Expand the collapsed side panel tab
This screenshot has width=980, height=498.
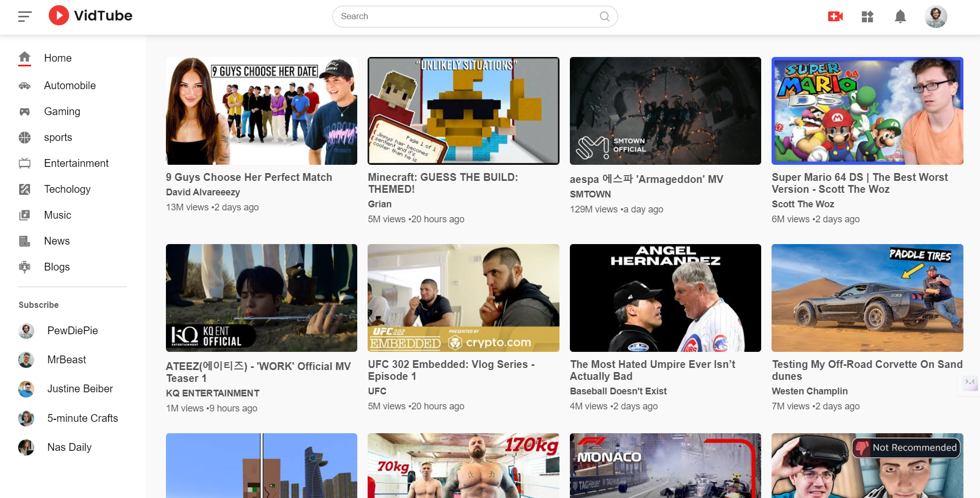970,383
